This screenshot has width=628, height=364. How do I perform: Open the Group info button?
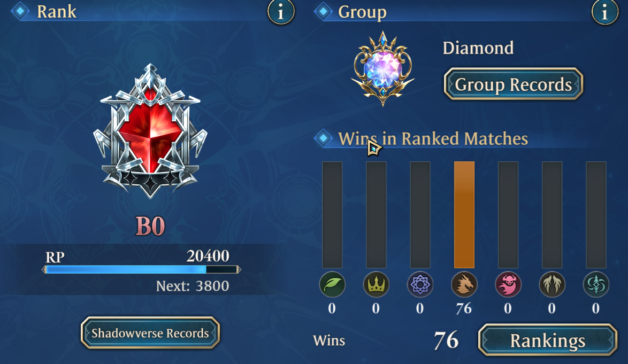pos(605,12)
